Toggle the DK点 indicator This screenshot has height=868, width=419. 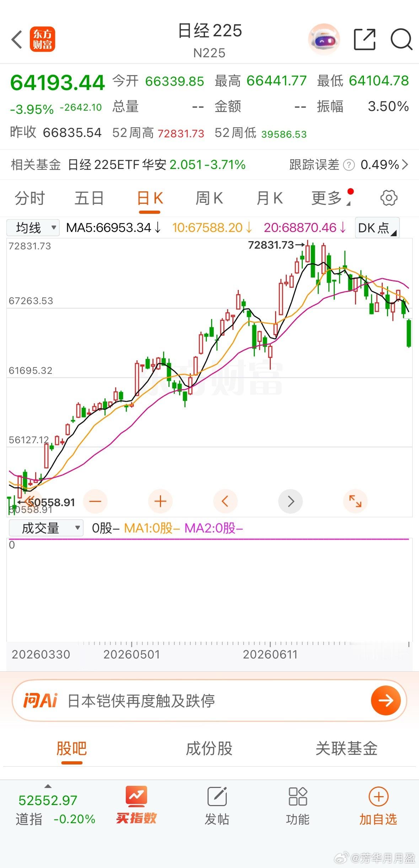click(377, 228)
